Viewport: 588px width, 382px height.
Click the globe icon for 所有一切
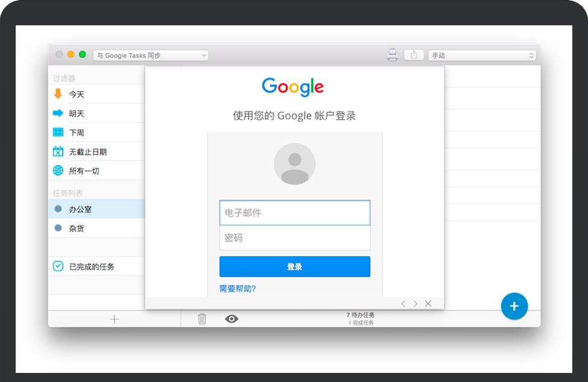pos(58,171)
